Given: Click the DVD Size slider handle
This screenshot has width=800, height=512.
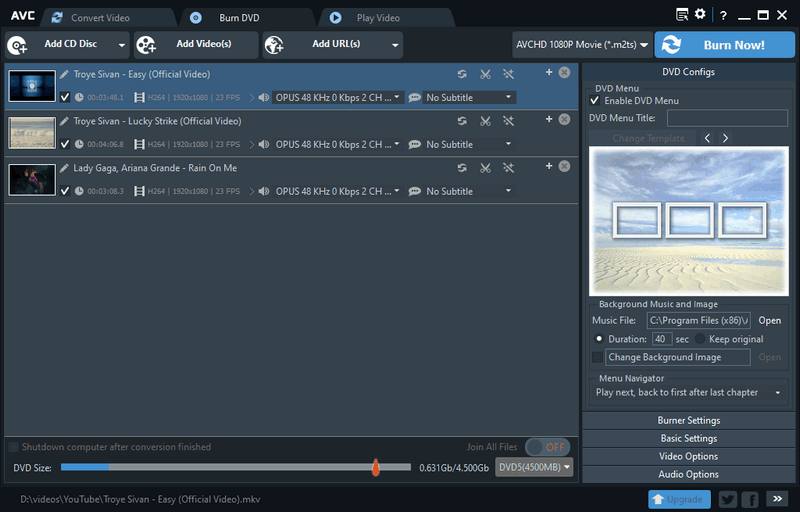Looking at the screenshot, I should pyautogui.click(x=376, y=467).
